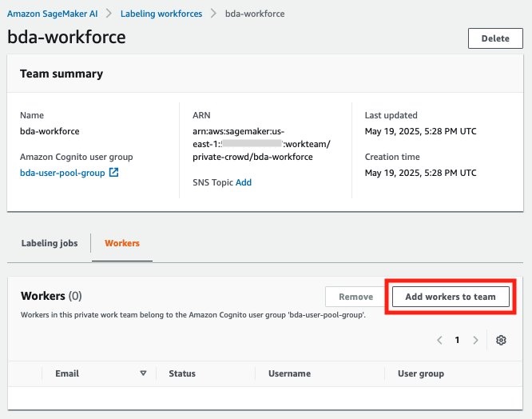Click Add workers to team button
This screenshot has height=419, width=532.
[x=451, y=297]
